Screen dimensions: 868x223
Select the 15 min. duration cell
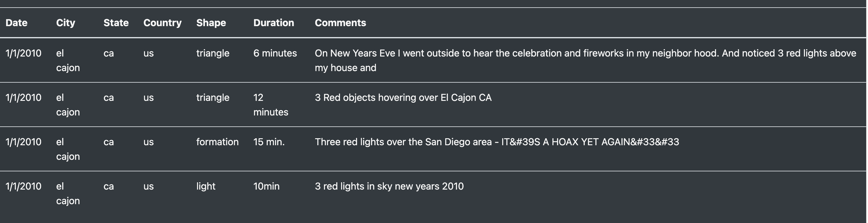pos(269,142)
